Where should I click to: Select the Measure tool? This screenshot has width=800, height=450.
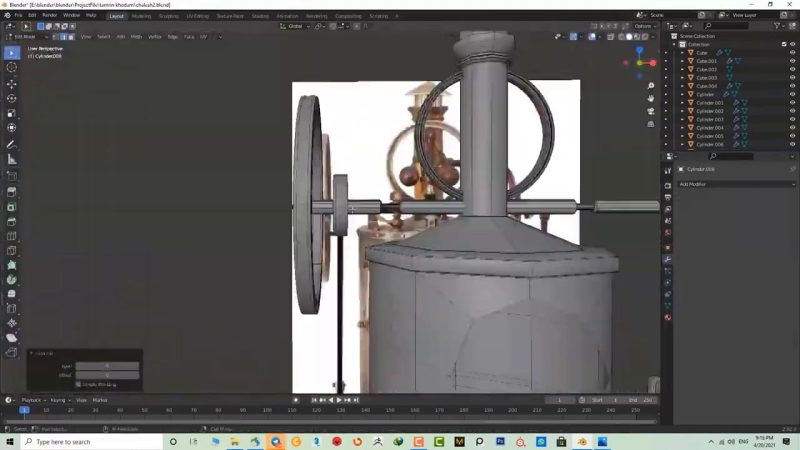[x=12, y=159]
